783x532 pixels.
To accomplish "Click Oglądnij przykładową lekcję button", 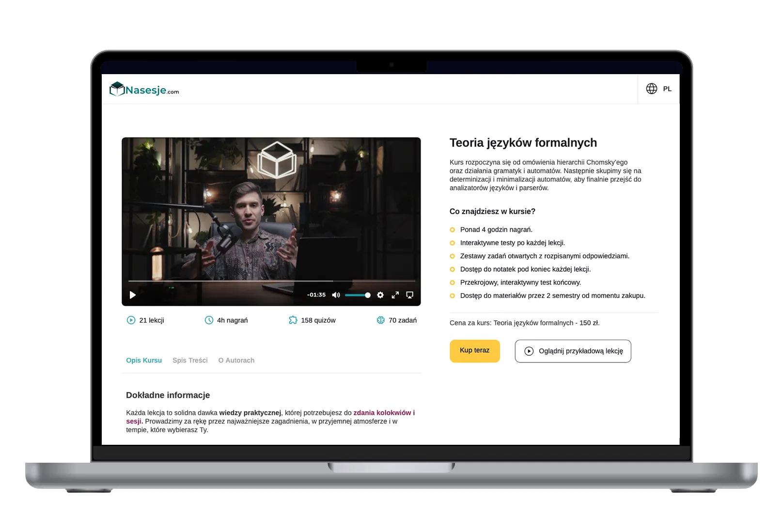I will [x=573, y=351].
